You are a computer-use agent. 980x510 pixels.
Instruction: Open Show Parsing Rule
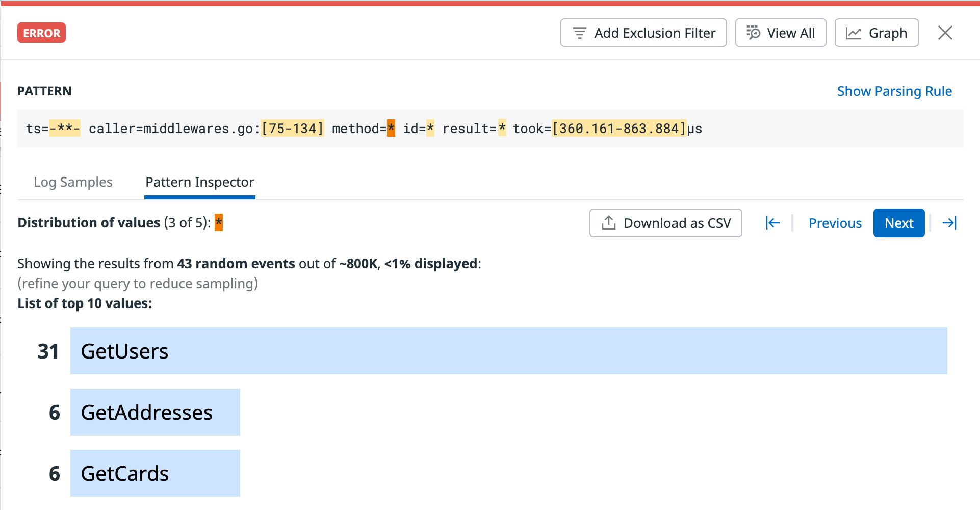pyautogui.click(x=894, y=91)
